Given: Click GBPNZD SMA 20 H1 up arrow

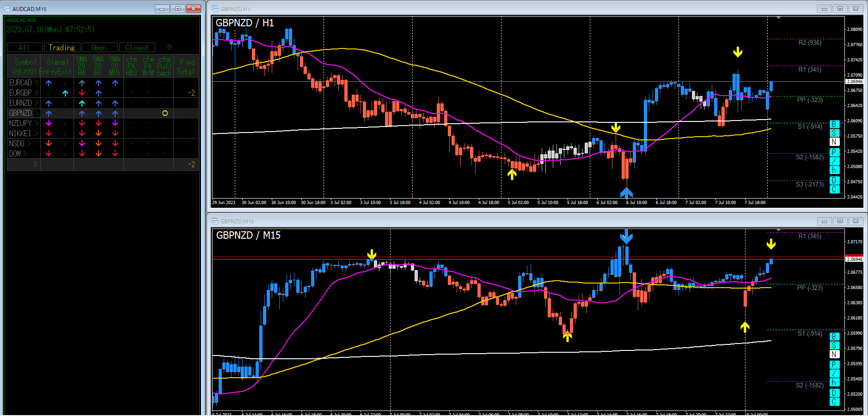Looking at the screenshot, I should (x=98, y=114).
